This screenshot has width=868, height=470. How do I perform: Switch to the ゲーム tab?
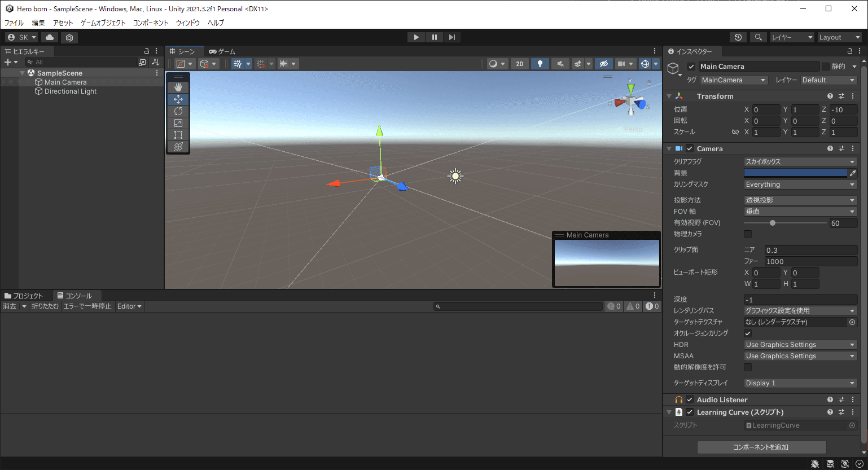coord(222,51)
